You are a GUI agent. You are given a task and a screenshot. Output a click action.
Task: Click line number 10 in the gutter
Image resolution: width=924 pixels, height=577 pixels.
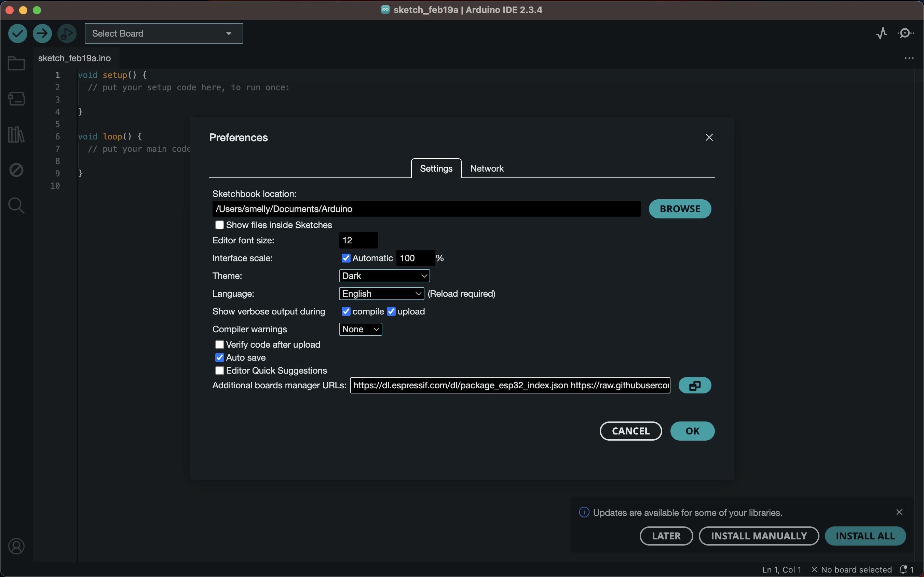pyautogui.click(x=55, y=186)
